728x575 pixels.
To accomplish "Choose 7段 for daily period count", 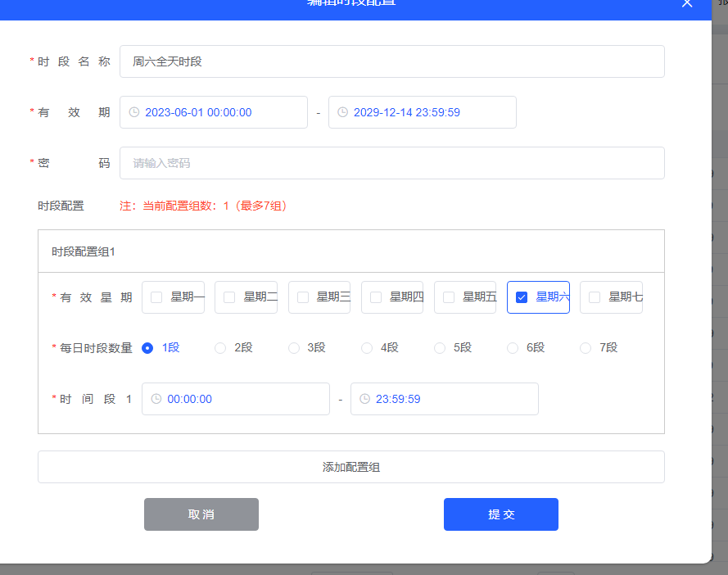I will (x=586, y=348).
